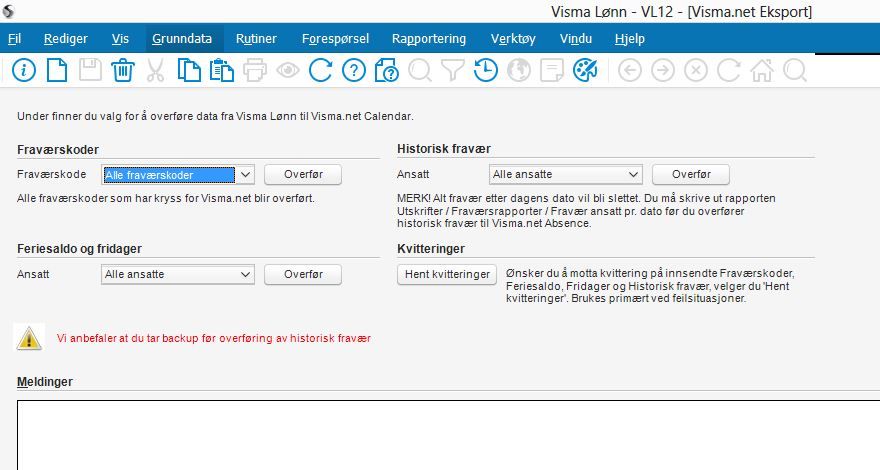Click the info icon in the toolbar
880x470 pixels.
(24, 71)
